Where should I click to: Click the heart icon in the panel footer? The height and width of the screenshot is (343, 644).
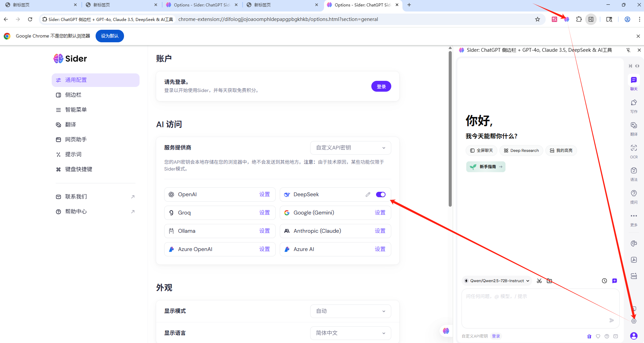pyautogui.click(x=598, y=336)
